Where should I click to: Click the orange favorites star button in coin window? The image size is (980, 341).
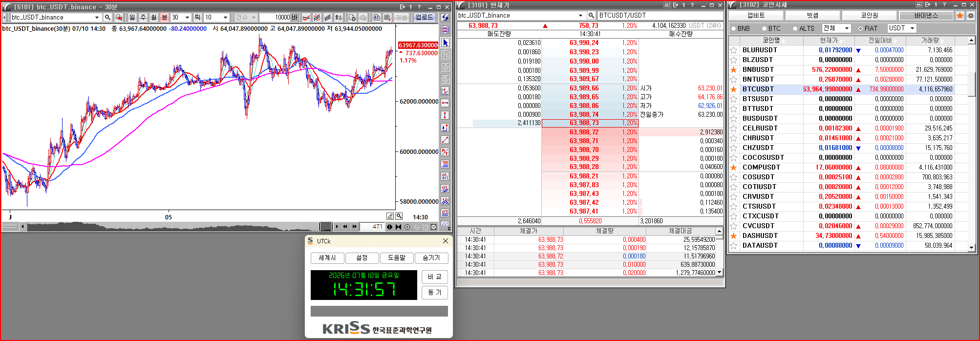[960, 15]
